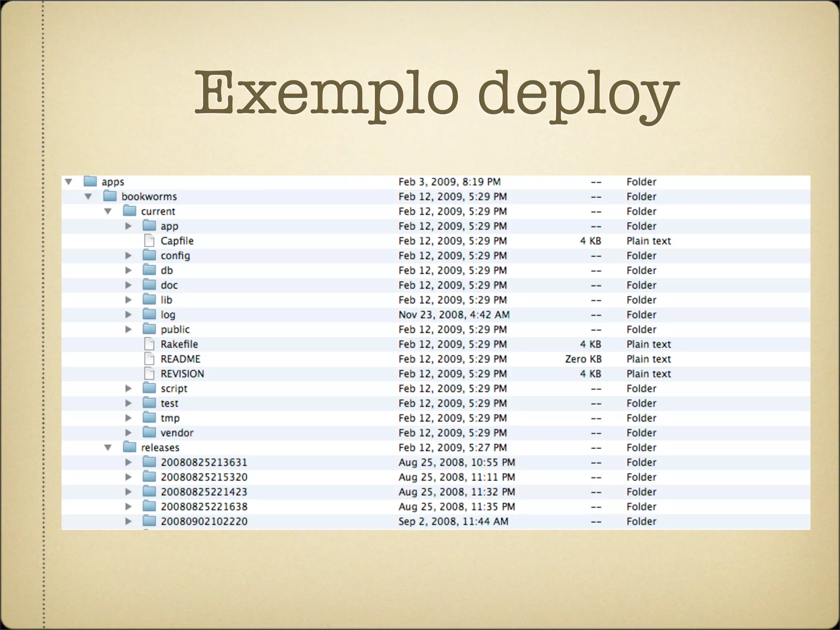Click the Exemplo deploy slide title
The image size is (840, 630).
(436, 94)
